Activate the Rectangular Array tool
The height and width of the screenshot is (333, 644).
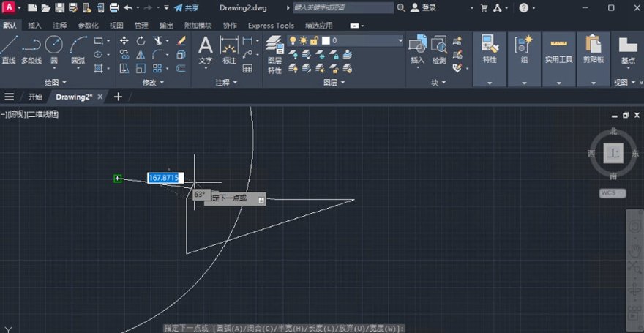[x=157, y=68]
